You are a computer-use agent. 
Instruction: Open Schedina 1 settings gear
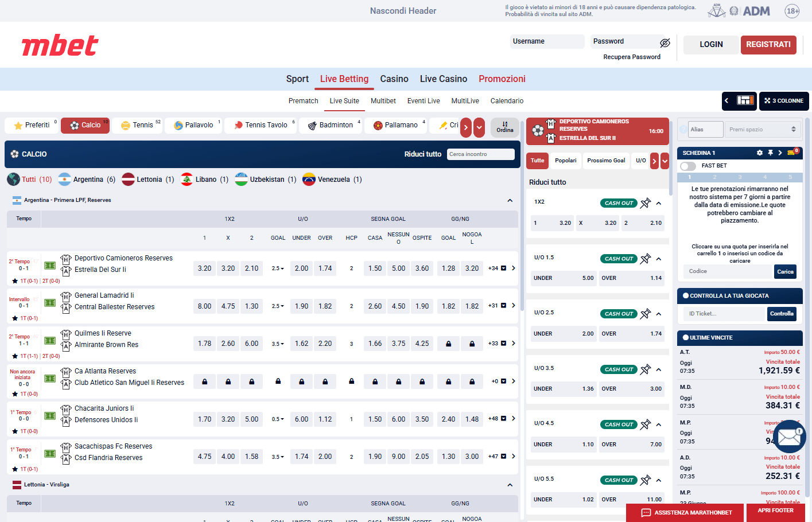[x=760, y=153]
